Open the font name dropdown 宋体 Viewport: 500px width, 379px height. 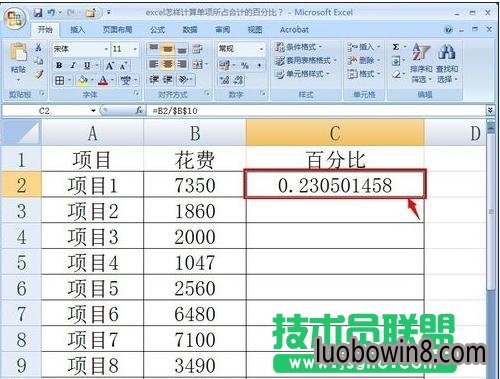point(106,49)
